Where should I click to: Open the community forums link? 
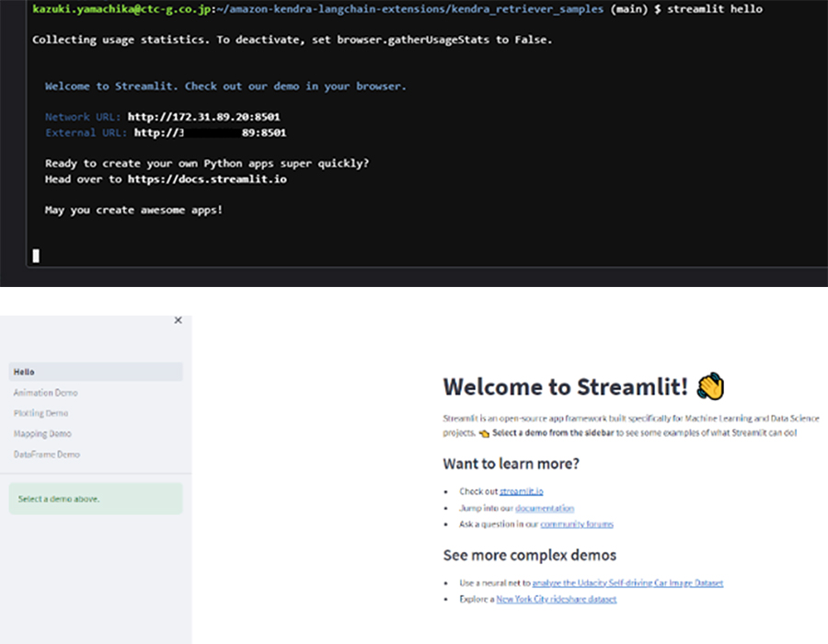577,524
